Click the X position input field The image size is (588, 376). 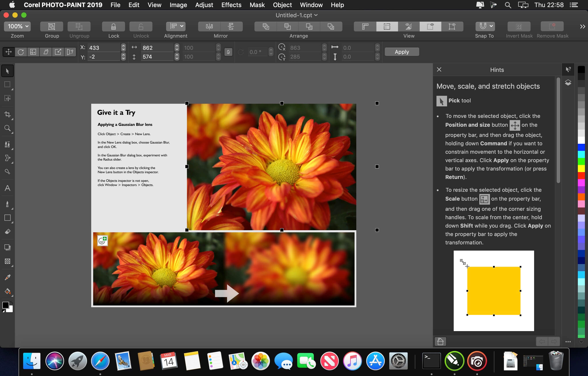[x=103, y=47]
